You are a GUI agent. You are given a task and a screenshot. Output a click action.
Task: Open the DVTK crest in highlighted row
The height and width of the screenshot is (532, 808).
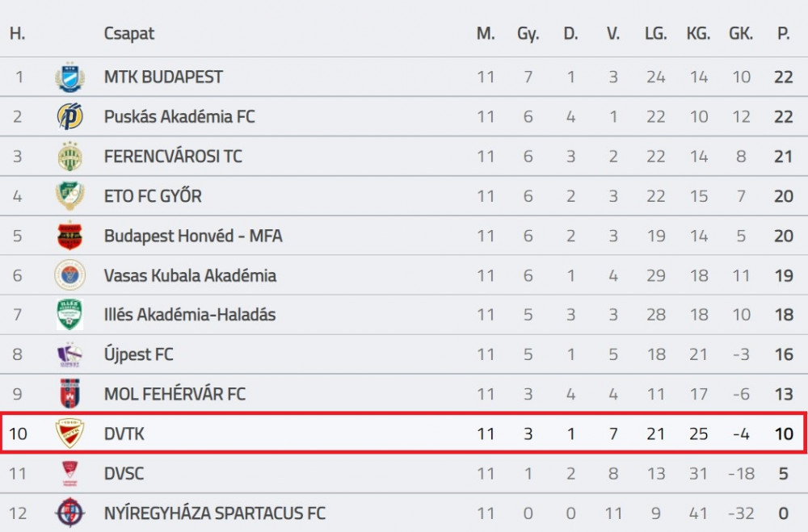tap(69, 434)
